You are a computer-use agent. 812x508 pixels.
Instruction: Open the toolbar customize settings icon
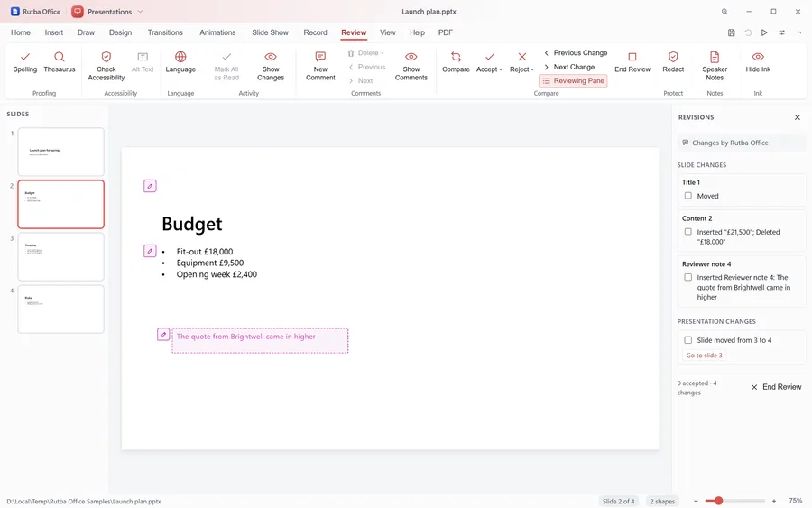tap(782, 32)
